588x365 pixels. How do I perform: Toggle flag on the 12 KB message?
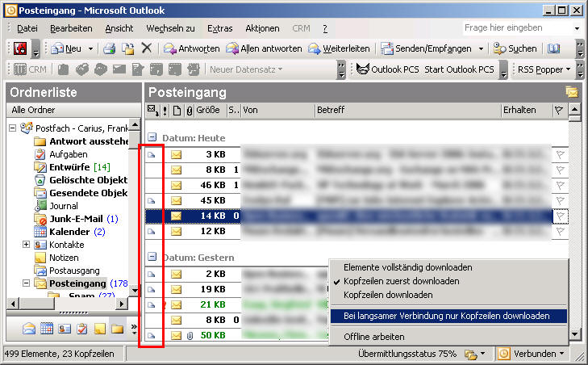(x=561, y=231)
